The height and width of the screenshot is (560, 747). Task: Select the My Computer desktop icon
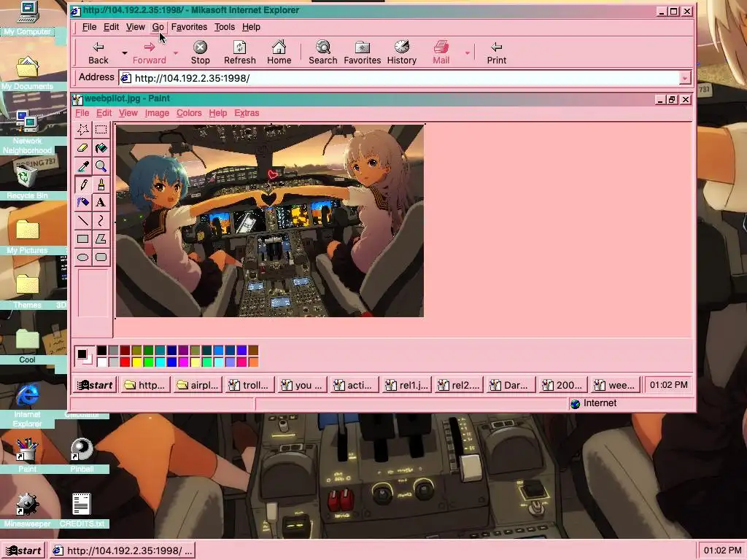point(28,19)
